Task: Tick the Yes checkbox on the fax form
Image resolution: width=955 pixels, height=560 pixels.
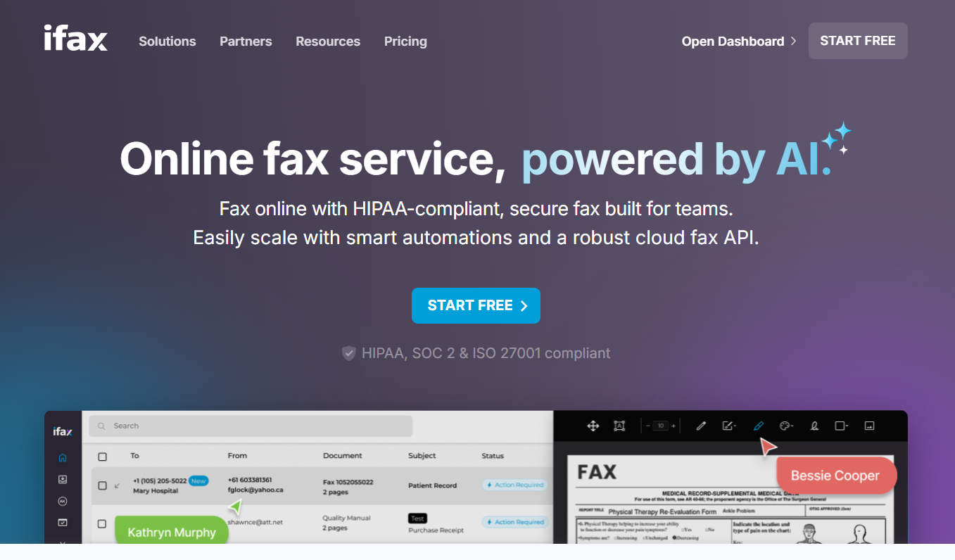Action: [x=684, y=529]
